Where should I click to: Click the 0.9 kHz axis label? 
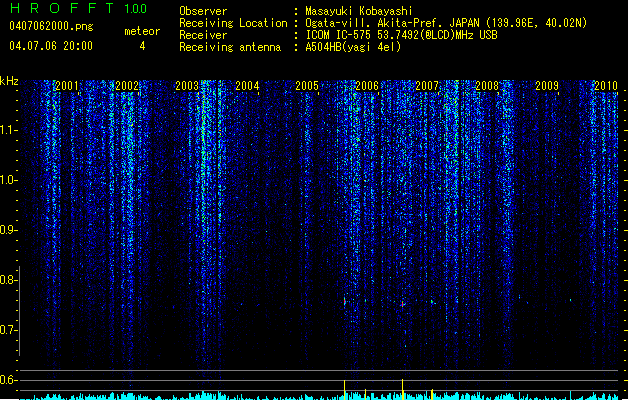pos(8,230)
